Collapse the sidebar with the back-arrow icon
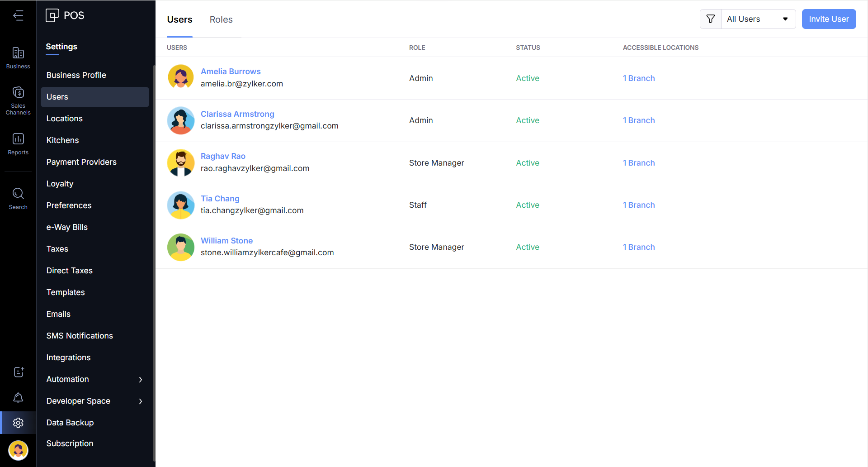This screenshot has width=868, height=467. coord(18,16)
